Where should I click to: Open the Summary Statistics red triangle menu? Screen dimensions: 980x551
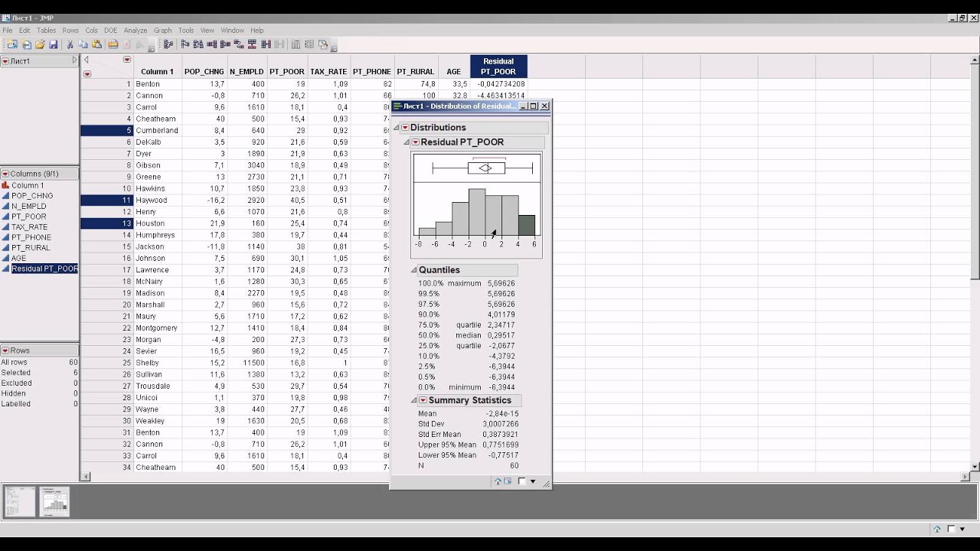[423, 400]
